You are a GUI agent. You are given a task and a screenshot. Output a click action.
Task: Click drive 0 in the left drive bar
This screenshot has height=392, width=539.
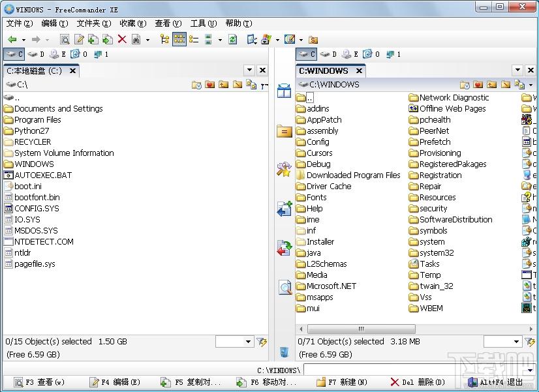79,54
